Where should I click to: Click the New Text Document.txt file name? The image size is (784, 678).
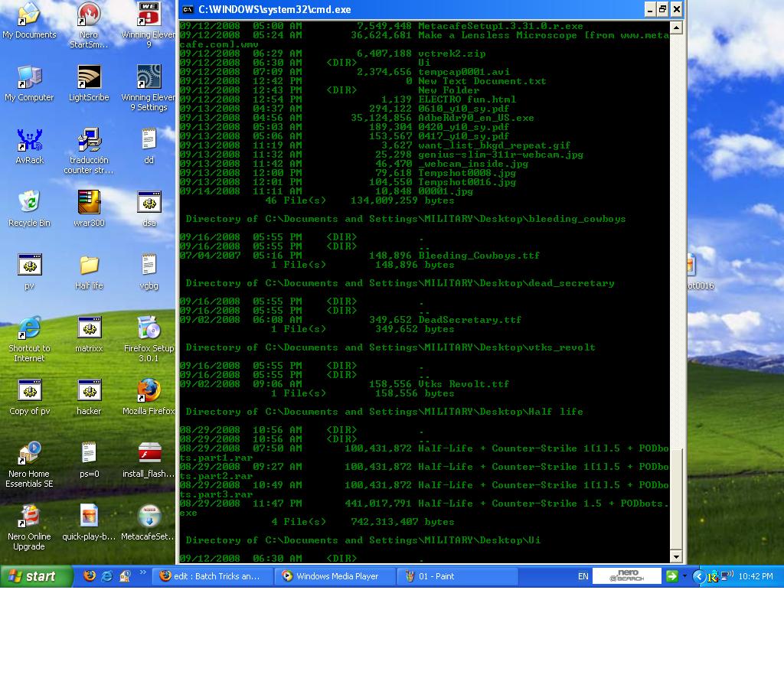[482, 81]
